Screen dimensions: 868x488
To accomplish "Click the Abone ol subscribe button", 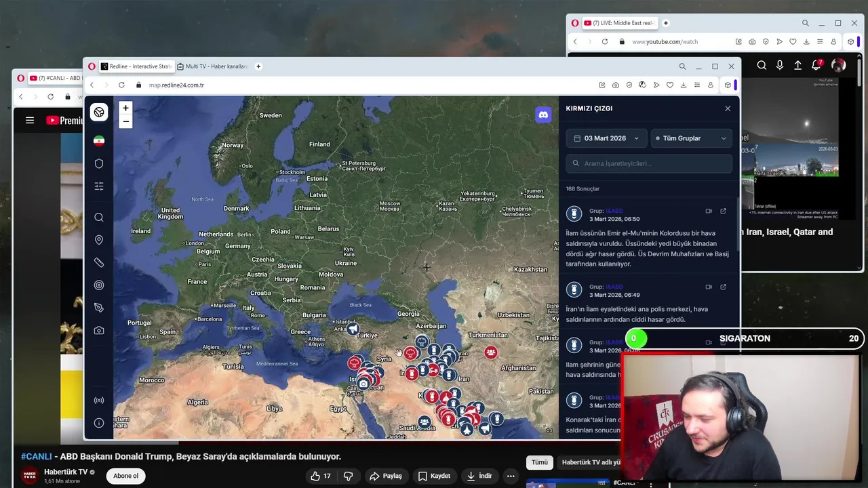I will (x=125, y=476).
